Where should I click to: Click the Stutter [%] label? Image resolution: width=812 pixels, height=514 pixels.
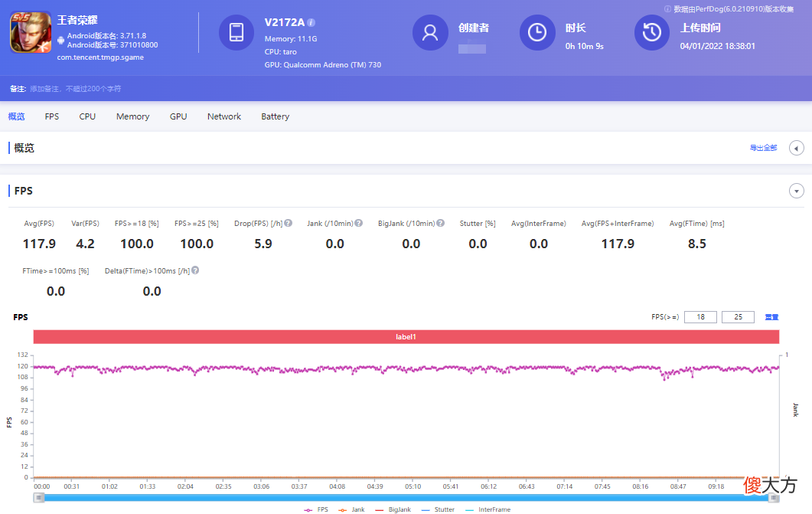point(478,224)
